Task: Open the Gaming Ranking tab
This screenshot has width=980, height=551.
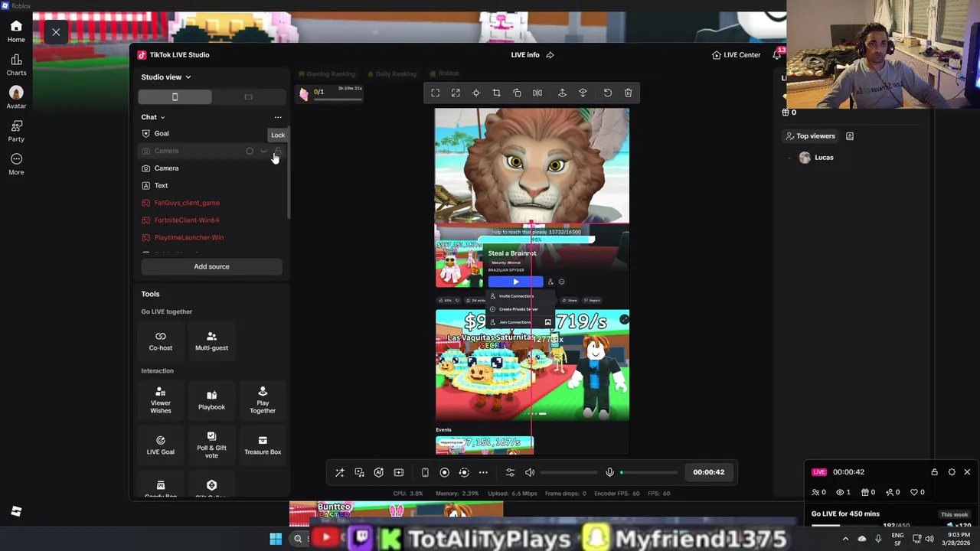Action: 327,74
